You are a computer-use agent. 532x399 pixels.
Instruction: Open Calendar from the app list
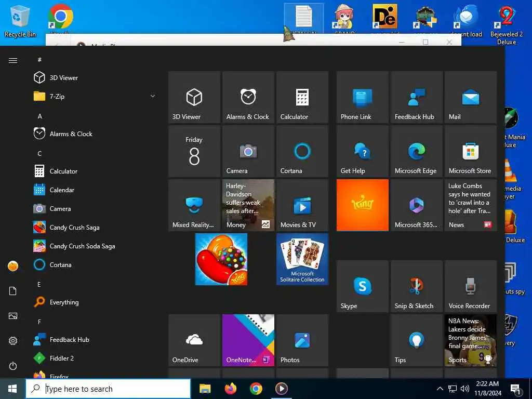95,190
